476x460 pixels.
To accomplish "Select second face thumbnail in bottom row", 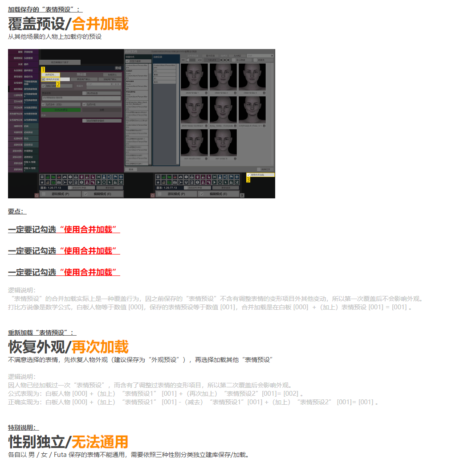I will [223, 142].
